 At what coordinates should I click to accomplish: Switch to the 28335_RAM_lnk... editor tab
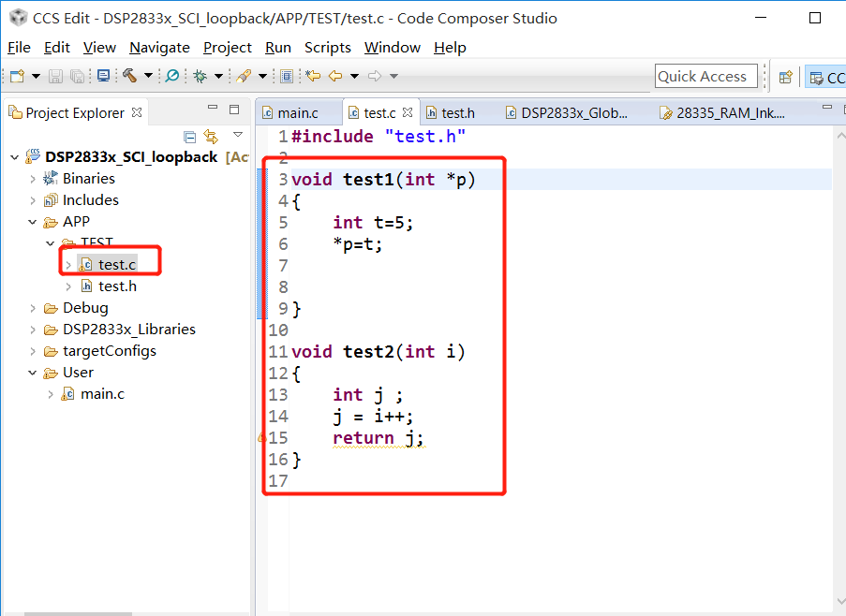tap(723, 112)
